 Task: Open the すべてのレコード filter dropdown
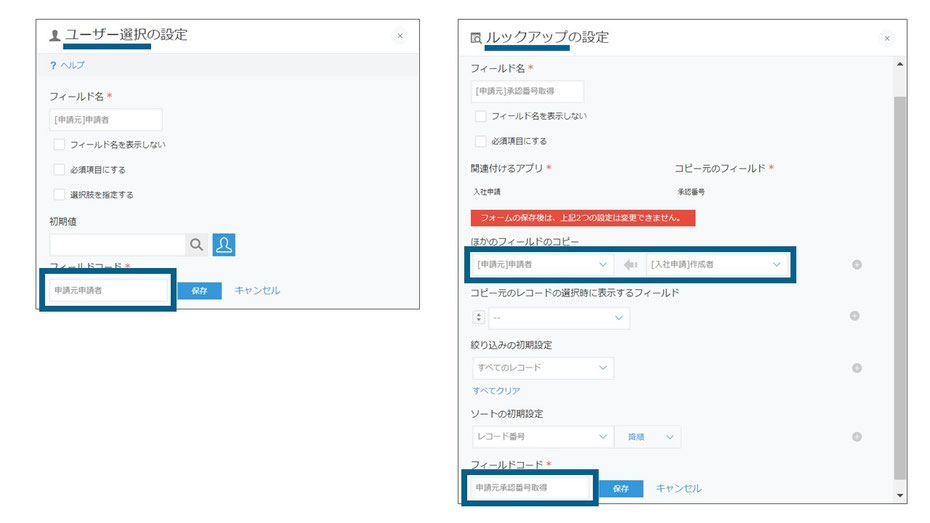pyautogui.click(x=542, y=368)
